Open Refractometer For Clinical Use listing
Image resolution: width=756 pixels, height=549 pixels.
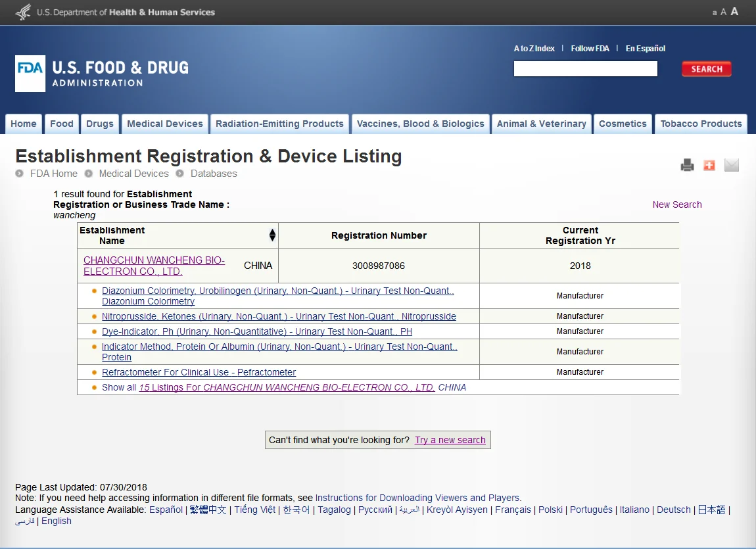click(199, 372)
